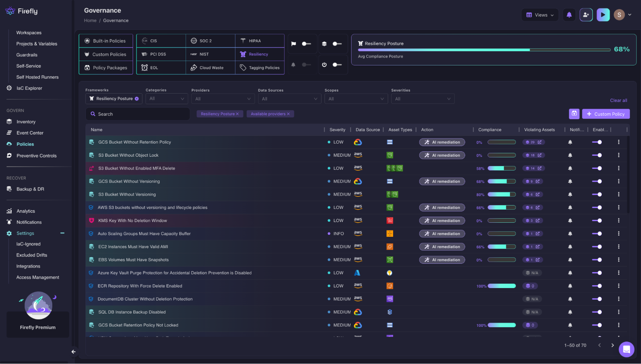Toggle enabled switch for GCS Bucket Without Retention Policy
The width and height of the screenshot is (641, 364).
(x=597, y=142)
